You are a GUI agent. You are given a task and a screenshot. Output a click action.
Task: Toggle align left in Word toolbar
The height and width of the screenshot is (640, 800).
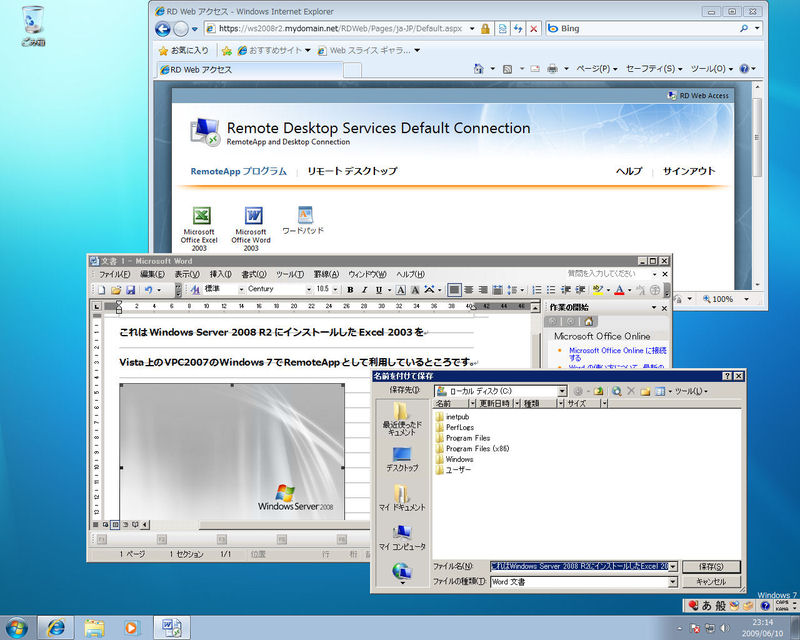[454, 290]
